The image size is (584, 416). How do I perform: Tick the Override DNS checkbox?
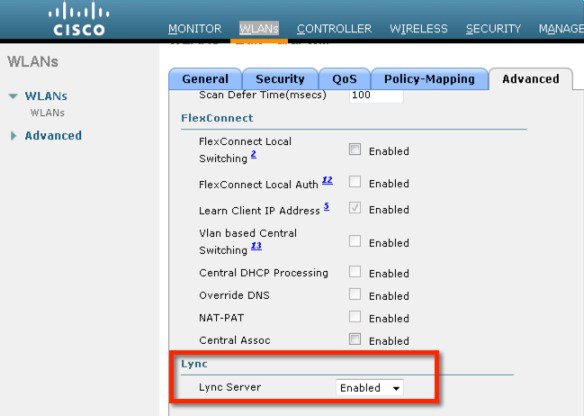pyautogui.click(x=355, y=294)
